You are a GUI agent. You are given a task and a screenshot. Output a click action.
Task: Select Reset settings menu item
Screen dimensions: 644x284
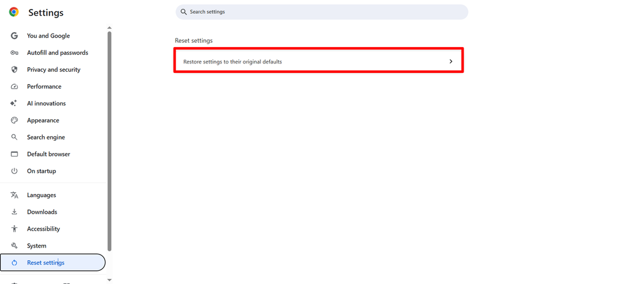click(53, 263)
